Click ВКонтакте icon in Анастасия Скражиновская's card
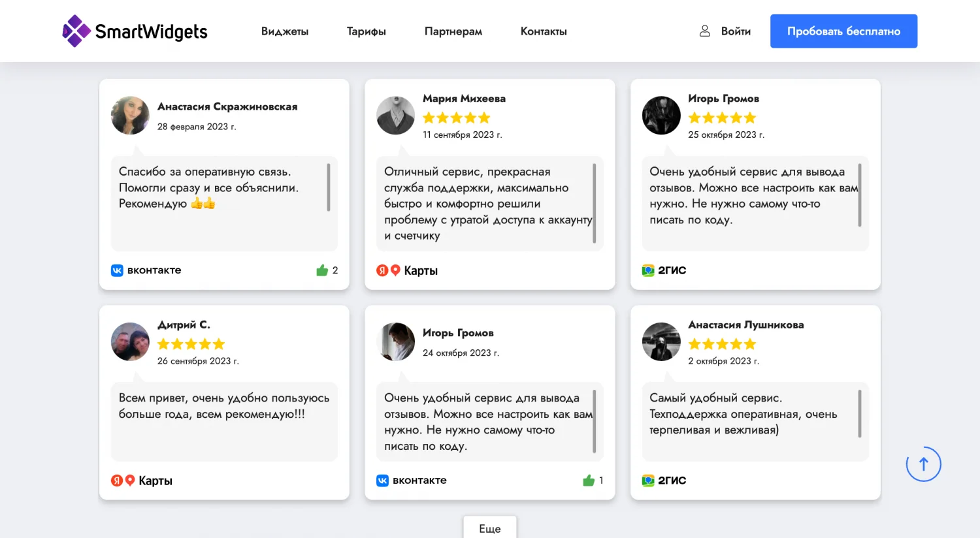Screen dimensions: 980x538 point(117,270)
